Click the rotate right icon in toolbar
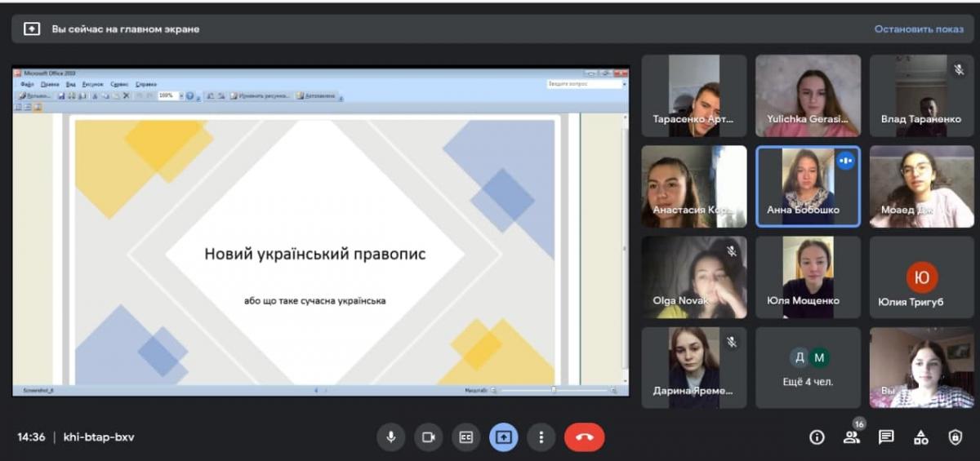980x461 pixels. click(221, 95)
